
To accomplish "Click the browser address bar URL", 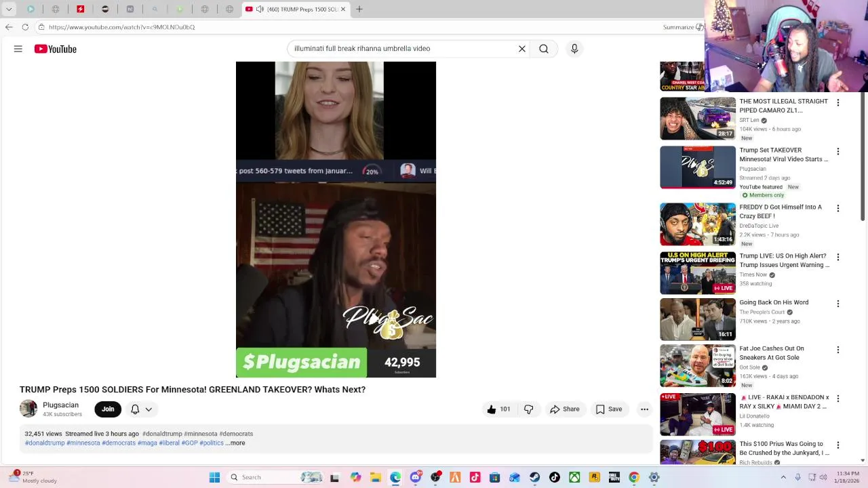I will [122, 27].
